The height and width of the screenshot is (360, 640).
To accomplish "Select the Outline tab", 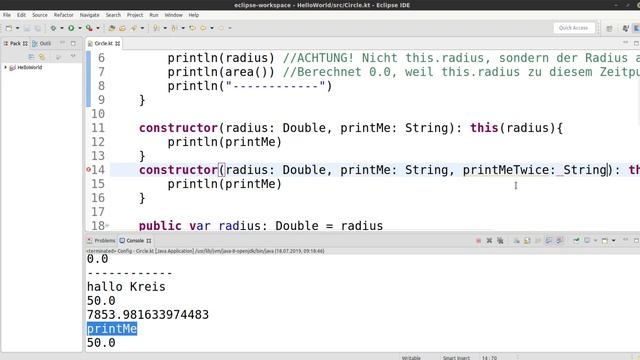I will [x=42, y=43].
